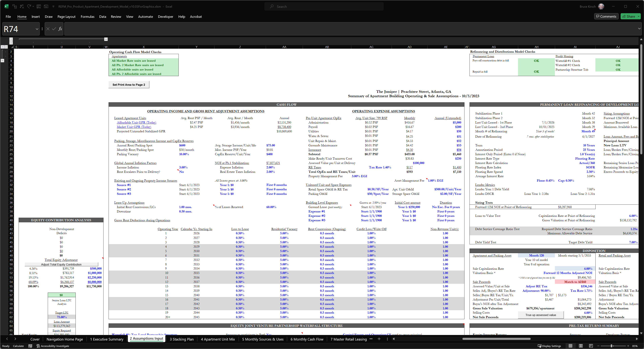644x349 pixels.
Task: Click the Camera tool icon
Action: coord(46,6)
